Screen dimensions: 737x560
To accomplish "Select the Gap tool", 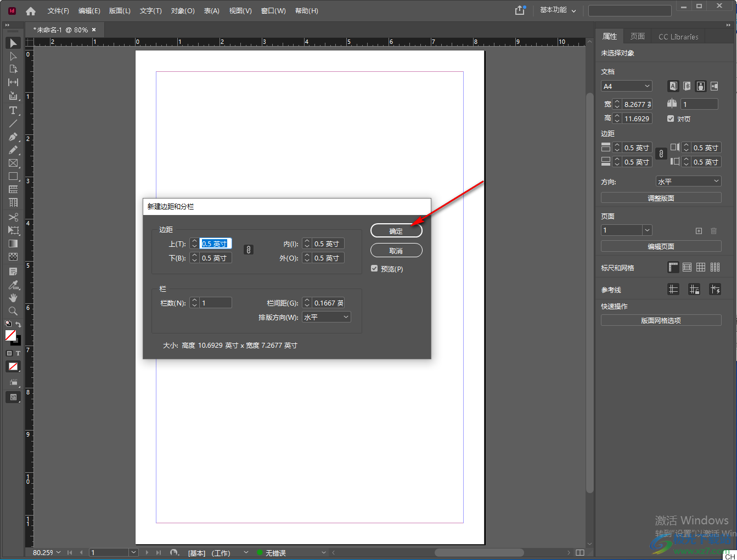I will [x=13, y=82].
